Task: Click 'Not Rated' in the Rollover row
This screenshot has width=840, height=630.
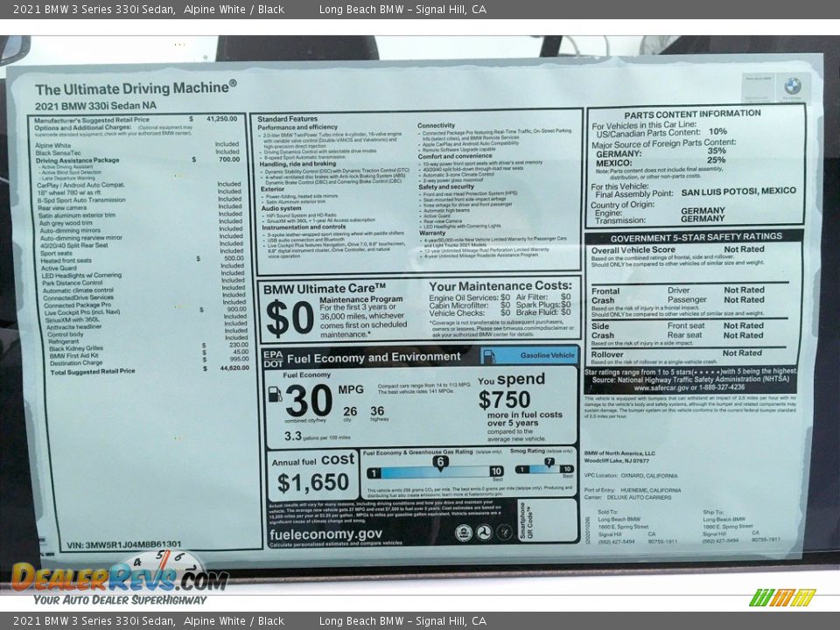Action: (742, 353)
